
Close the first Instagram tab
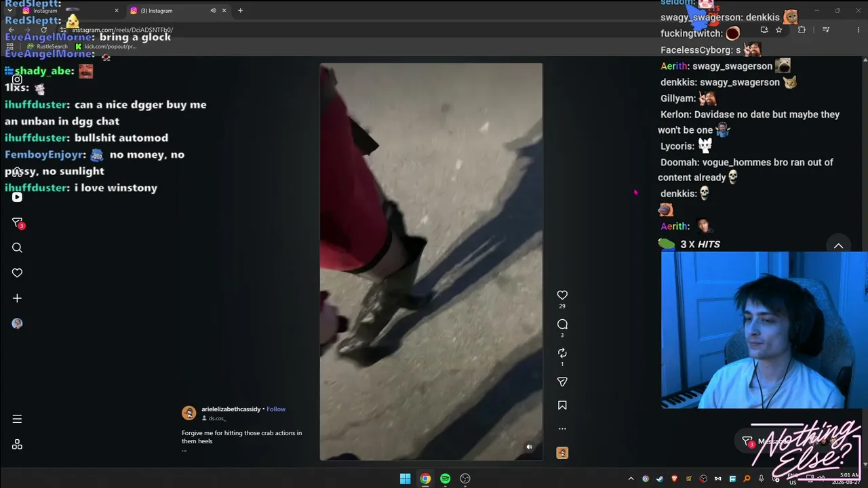[117, 11]
